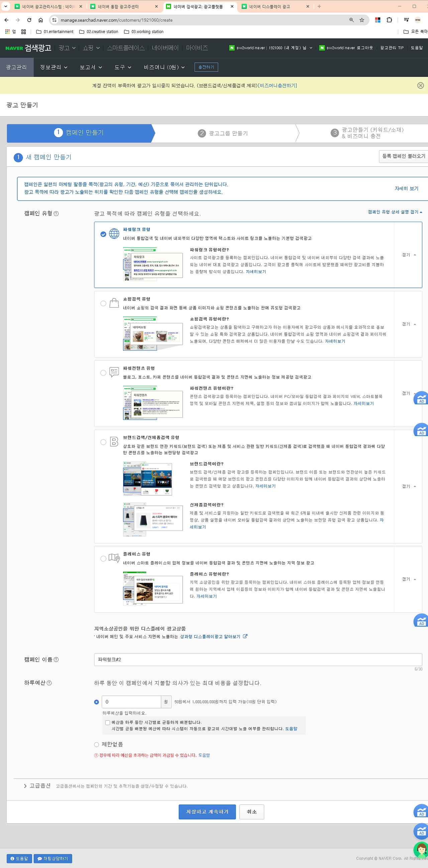
Task: Click the external link icon after 성과형 디스플레이광고 알아보기
Action: (245, 636)
